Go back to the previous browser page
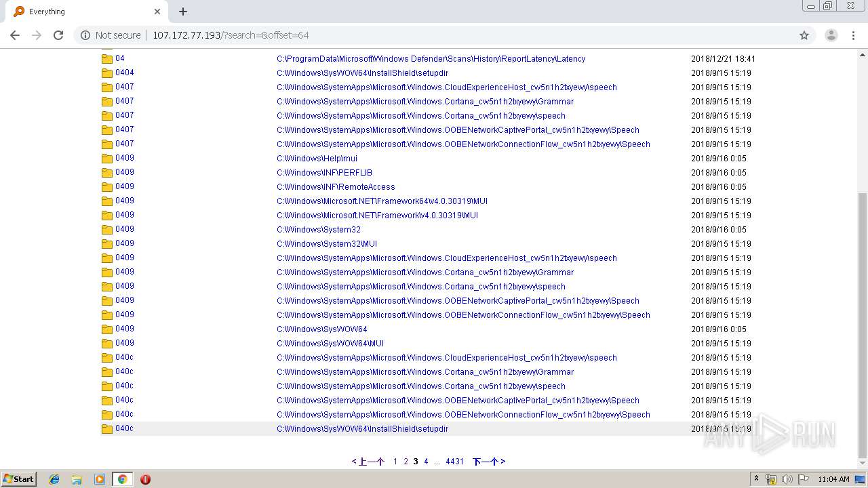868x488 pixels. coord(15,35)
